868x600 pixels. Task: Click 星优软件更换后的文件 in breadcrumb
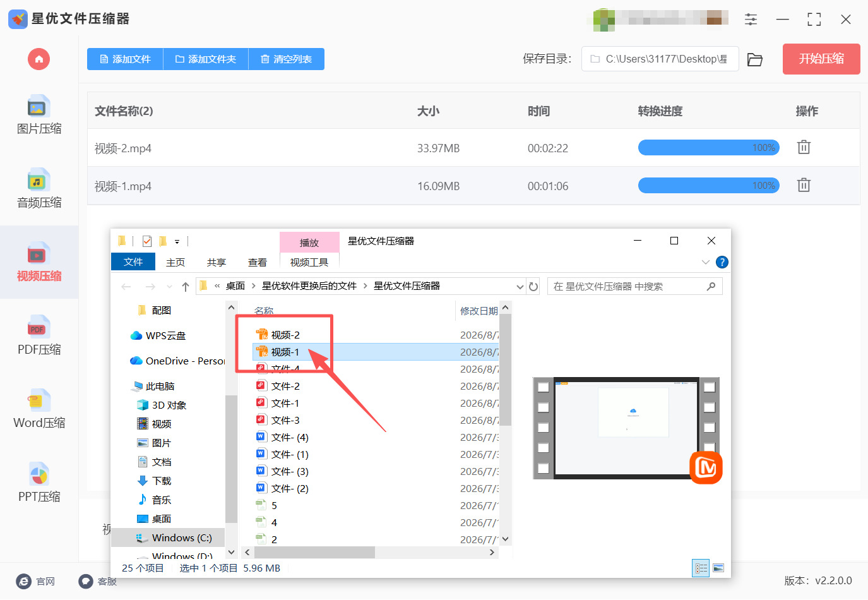[x=309, y=286]
